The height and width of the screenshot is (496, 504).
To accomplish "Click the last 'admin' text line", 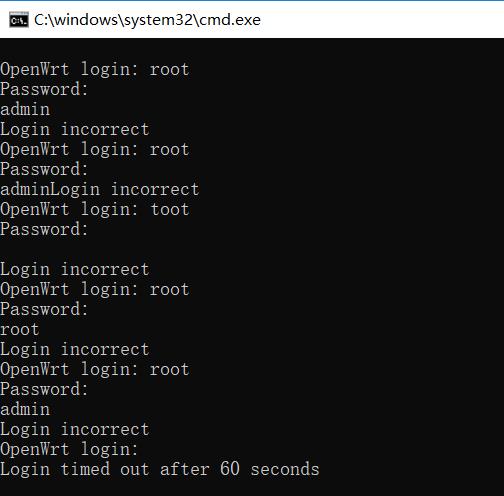I will tap(25, 409).
